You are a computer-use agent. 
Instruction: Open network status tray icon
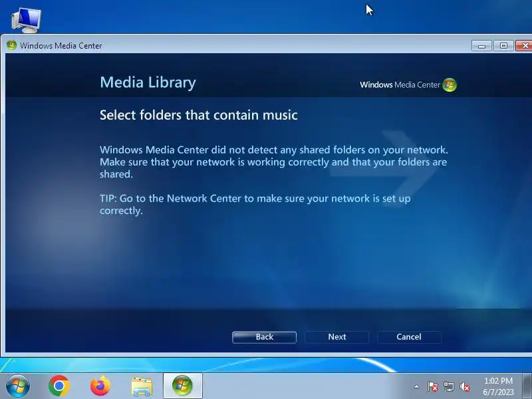click(448, 386)
